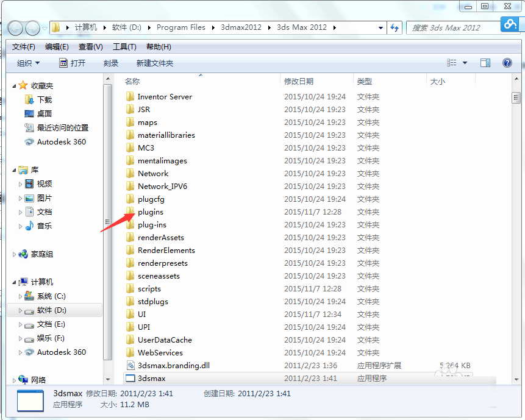The width and height of the screenshot is (525, 420).
Task: Click 3dmax2012 in the address breadcrumb
Action: pyautogui.click(x=241, y=27)
